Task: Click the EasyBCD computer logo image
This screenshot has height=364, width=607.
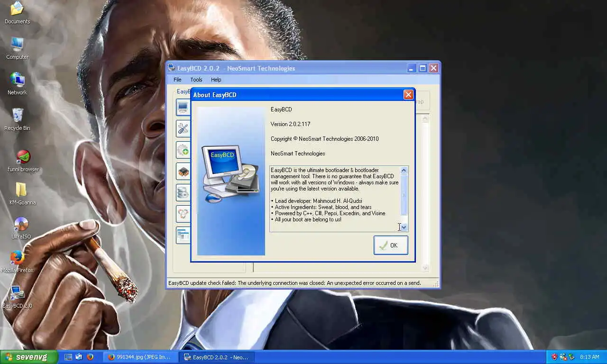Action: 230,173
